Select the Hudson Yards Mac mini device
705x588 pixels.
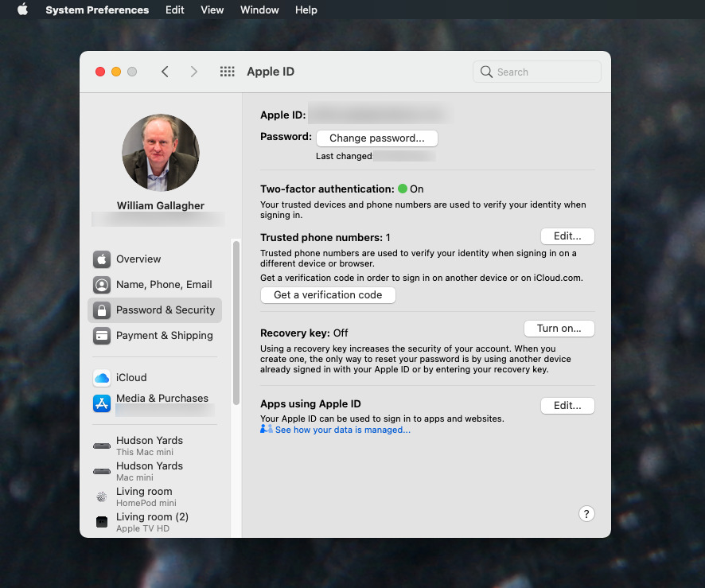click(x=148, y=470)
